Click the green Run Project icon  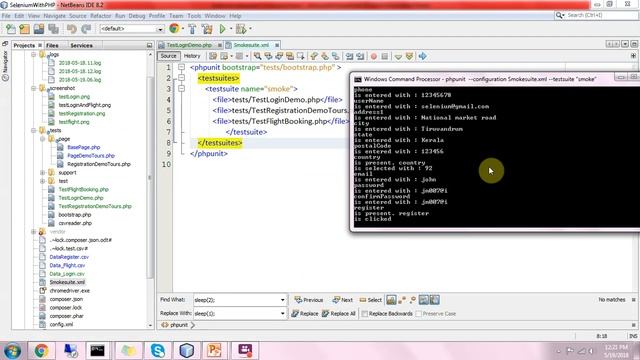(x=222, y=29)
